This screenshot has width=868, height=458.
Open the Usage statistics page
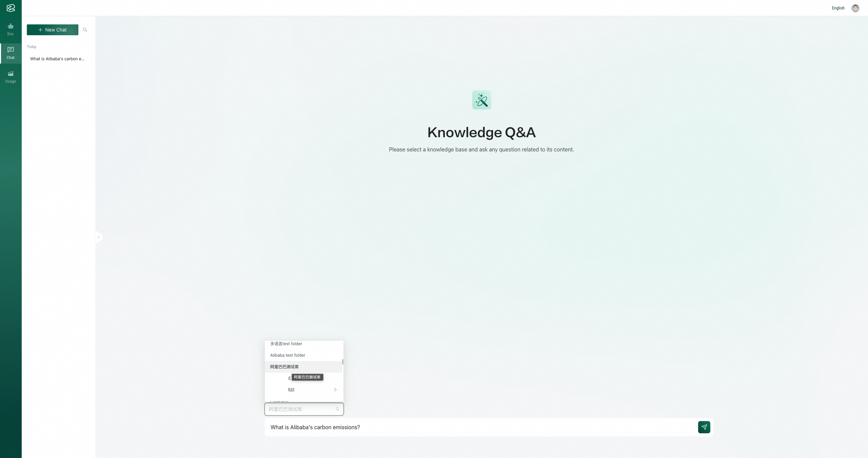[x=11, y=77]
